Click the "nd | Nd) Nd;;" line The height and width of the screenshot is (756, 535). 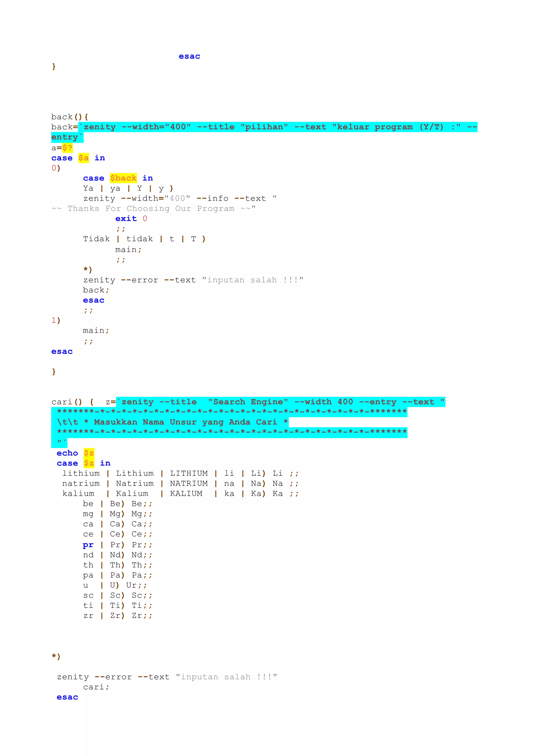(118, 555)
